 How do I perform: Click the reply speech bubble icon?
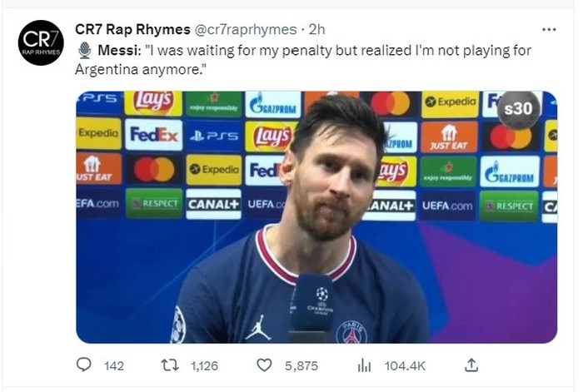coord(84,365)
